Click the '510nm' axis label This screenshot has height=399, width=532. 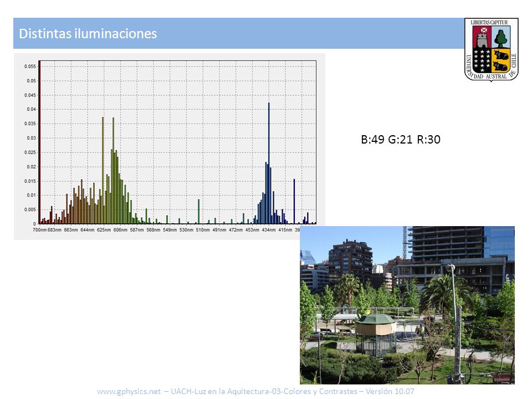click(203, 230)
